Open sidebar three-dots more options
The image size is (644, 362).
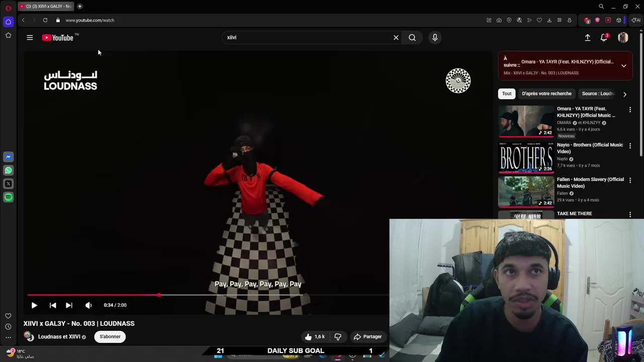(x=8, y=337)
